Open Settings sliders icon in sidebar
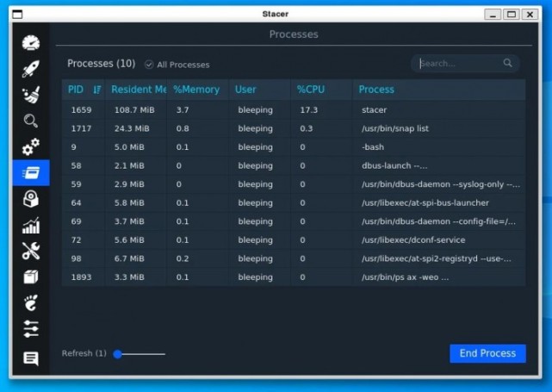 31,329
